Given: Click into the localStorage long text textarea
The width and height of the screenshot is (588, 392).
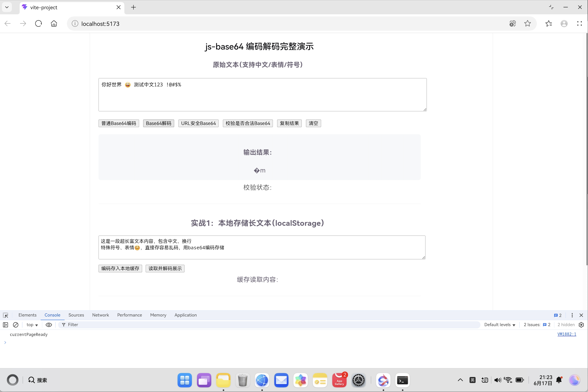Looking at the screenshot, I should coord(262,247).
